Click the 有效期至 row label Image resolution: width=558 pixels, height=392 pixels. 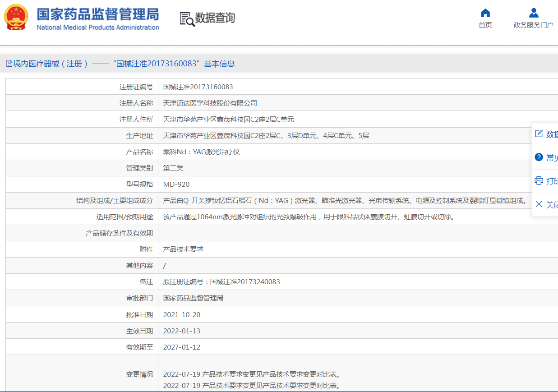tap(139, 347)
